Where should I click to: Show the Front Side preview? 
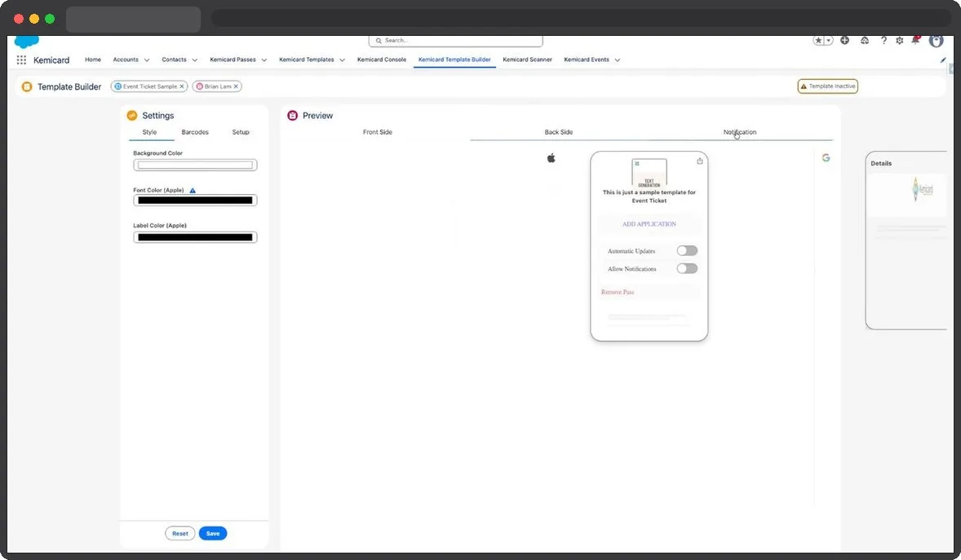pos(378,132)
